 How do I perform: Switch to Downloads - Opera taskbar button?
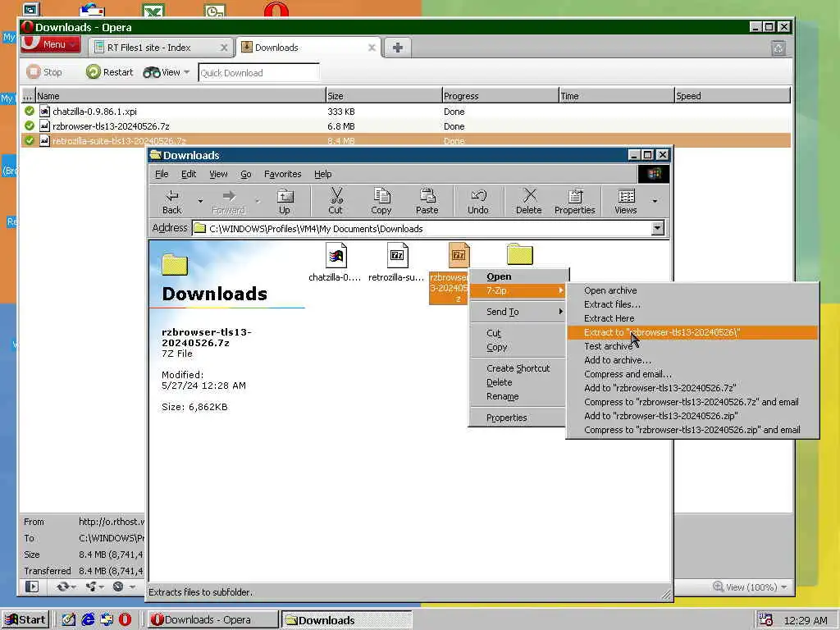(212, 620)
